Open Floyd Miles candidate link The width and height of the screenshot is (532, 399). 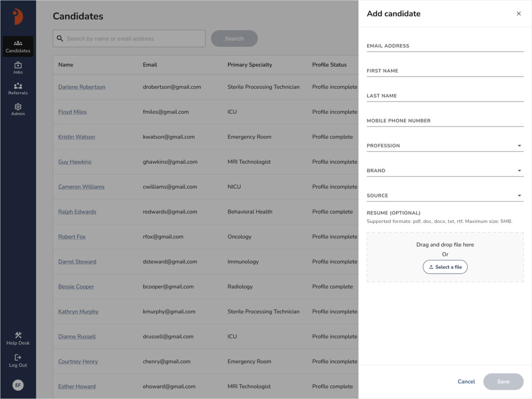(x=72, y=112)
